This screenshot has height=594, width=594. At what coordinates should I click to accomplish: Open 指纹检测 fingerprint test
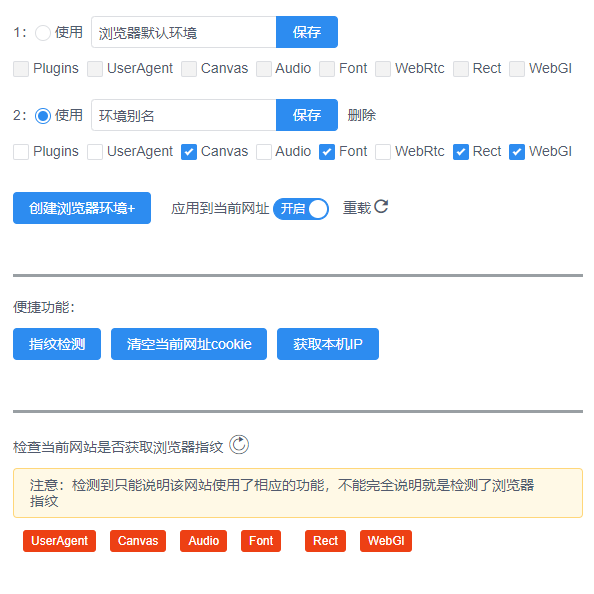click(x=57, y=344)
